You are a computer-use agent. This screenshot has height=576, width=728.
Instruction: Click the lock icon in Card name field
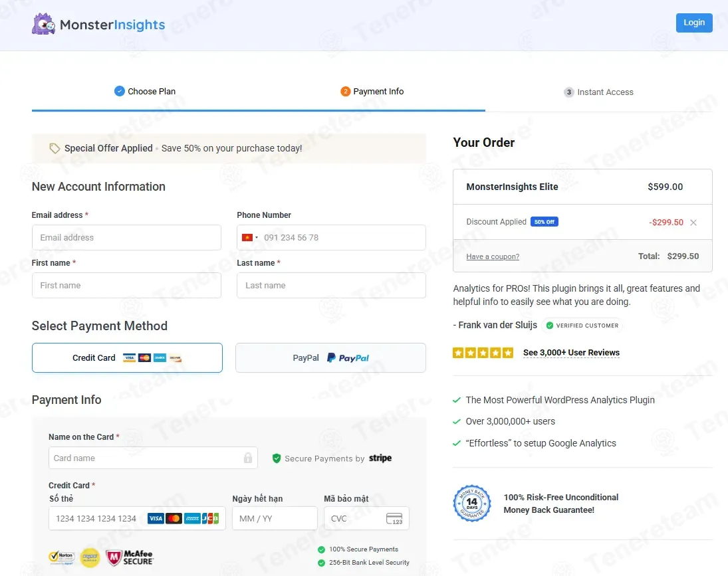[x=248, y=458]
